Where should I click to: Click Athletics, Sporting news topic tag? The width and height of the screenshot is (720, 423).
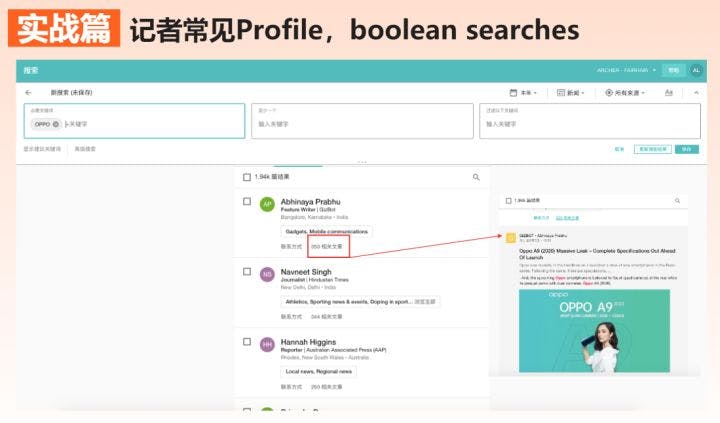point(360,302)
